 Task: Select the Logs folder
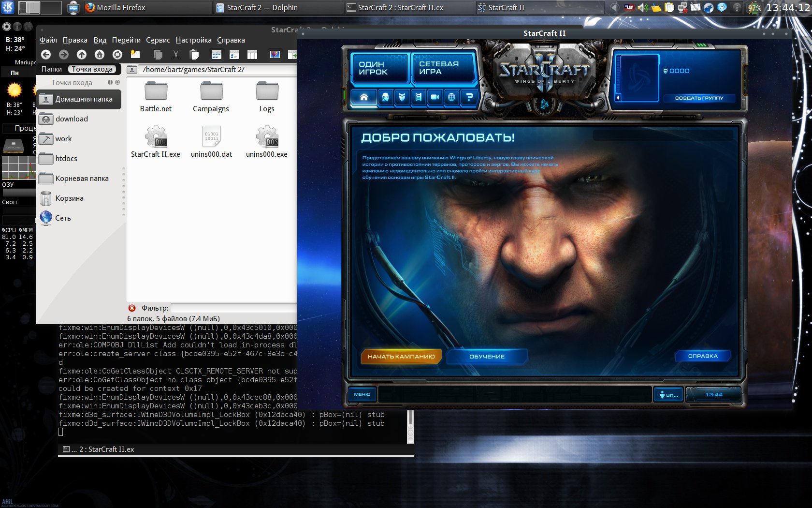(x=267, y=97)
